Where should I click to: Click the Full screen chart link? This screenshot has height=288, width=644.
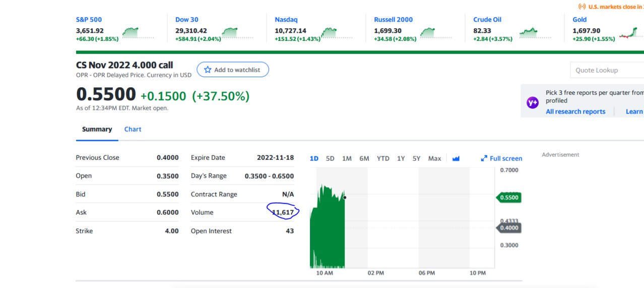(501, 158)
